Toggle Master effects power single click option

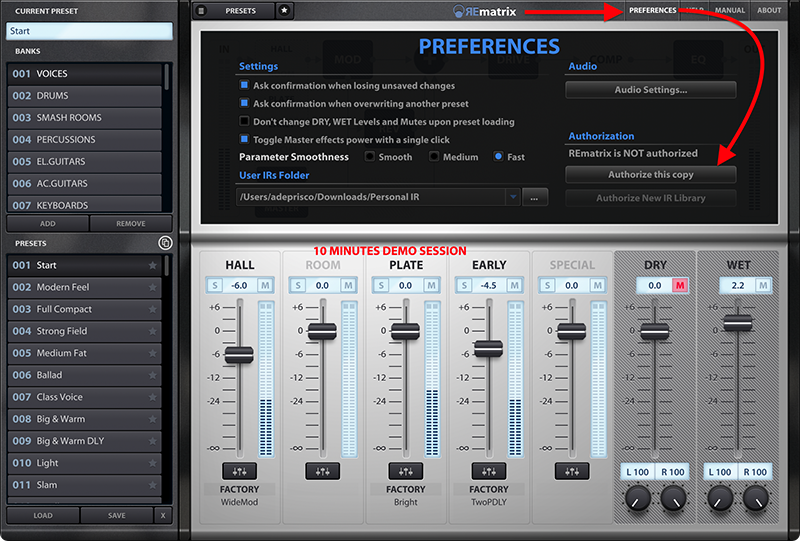pos(244,139)
